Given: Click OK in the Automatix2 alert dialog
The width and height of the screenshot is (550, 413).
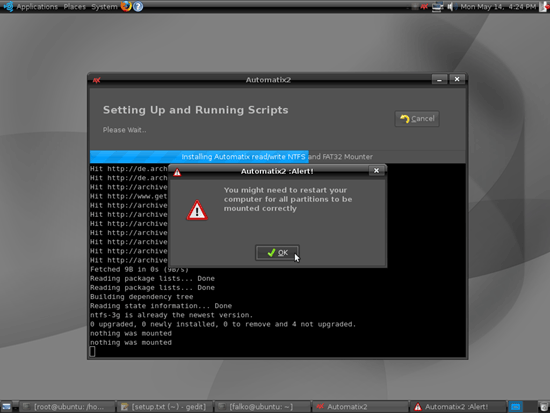Looking at the screenshot, I should (x=277, y=253).
